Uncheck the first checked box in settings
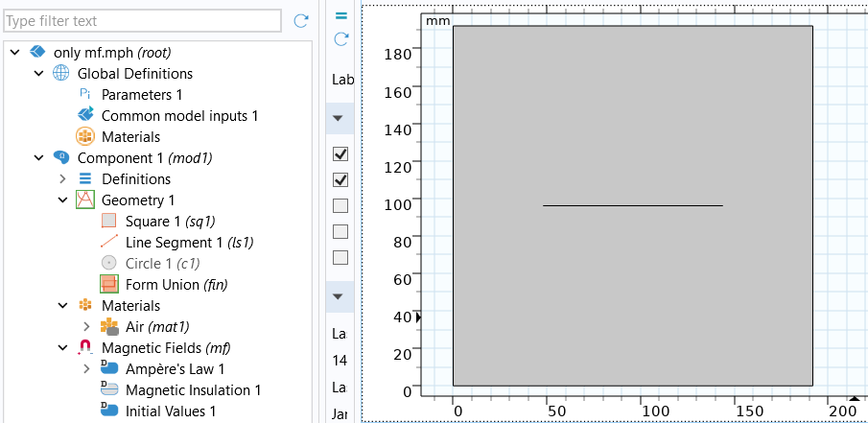Image resolution: width=868 pixels, height=423 pixels. pyautogui.click(x=340, y=153)
